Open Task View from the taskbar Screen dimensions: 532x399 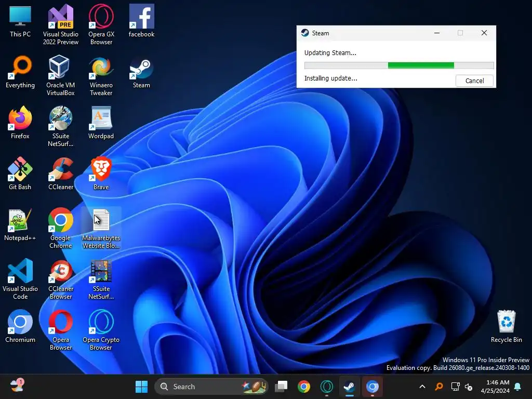[281, 387]
